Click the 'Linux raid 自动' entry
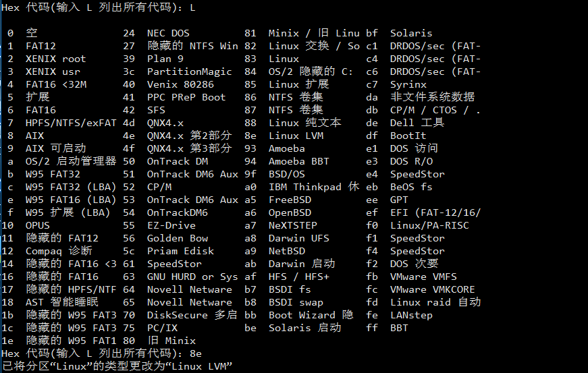Viewport: 588px width, 373px height. coord(435,302)
